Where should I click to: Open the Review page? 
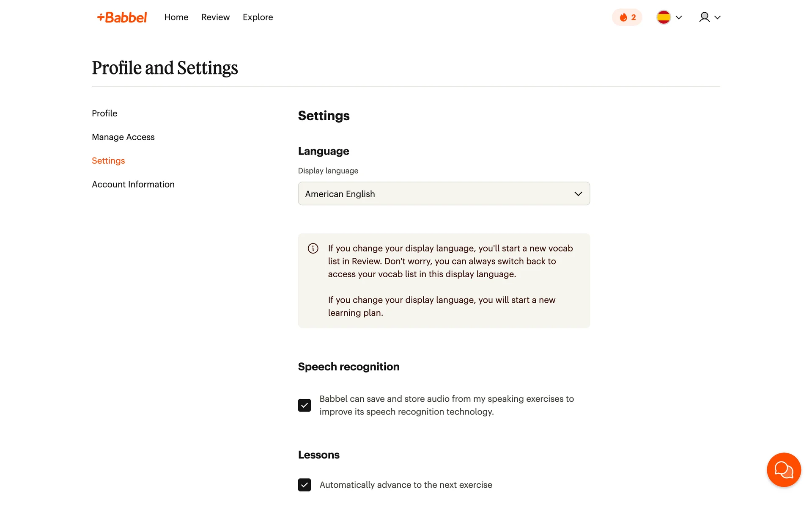[215, 17]
